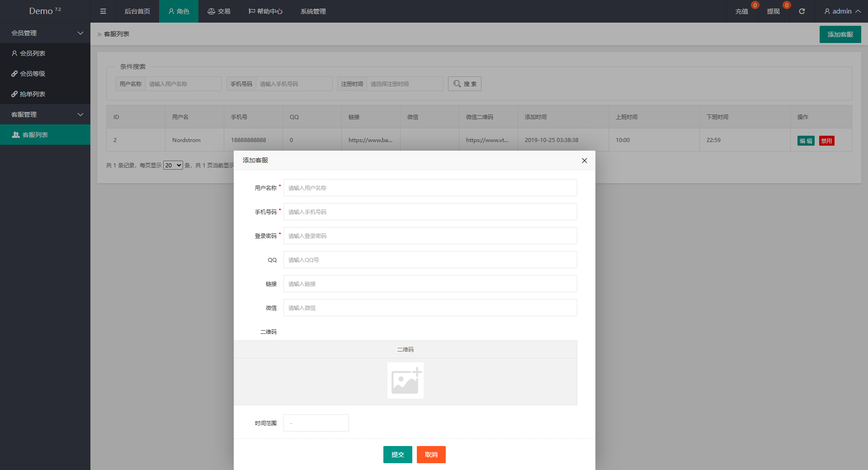868x470 pixels.
Task: Open the 系统管理 top menu
Action: pyautogui.click(x=313, y=11)
